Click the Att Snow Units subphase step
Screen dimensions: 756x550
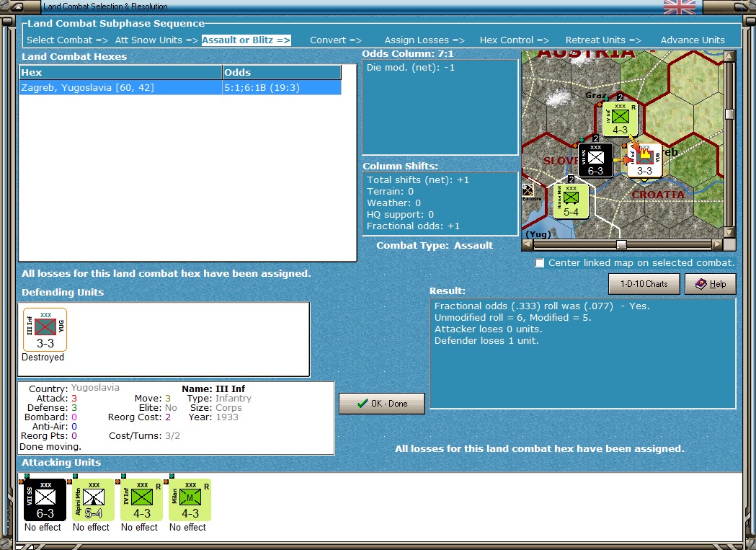pos(156,40)
